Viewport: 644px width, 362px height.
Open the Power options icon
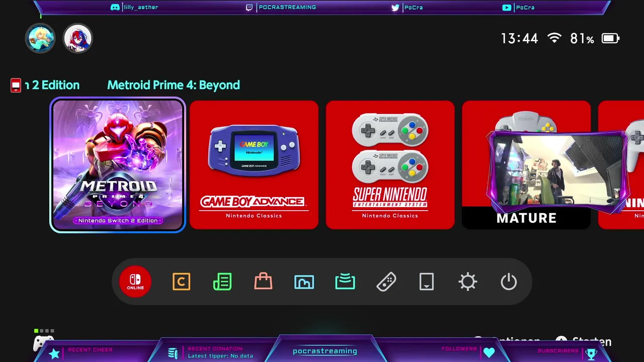pyautogui.click(x=509, y=282)
